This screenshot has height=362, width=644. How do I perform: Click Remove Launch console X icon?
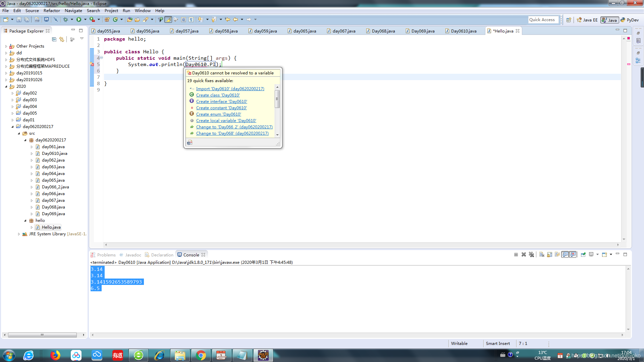524,255
